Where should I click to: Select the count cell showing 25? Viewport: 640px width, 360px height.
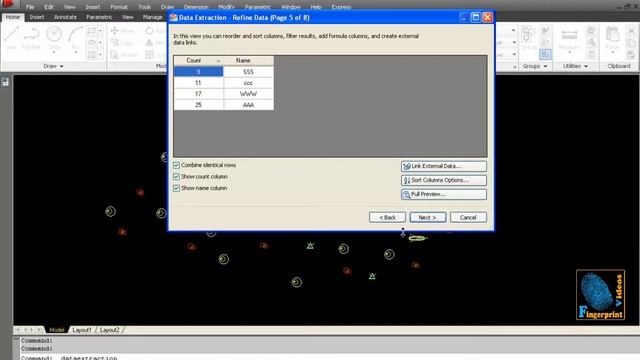[x=198, y=105]
